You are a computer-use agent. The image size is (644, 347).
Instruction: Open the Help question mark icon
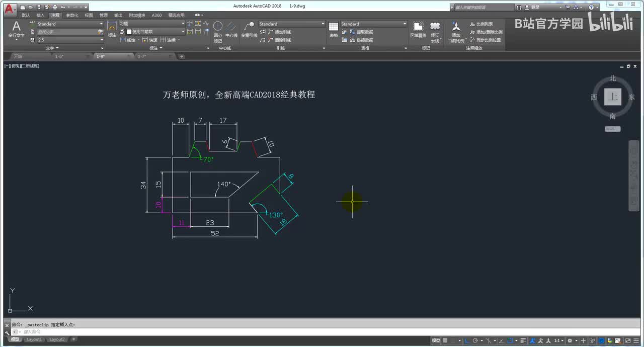tap(591, 7)
